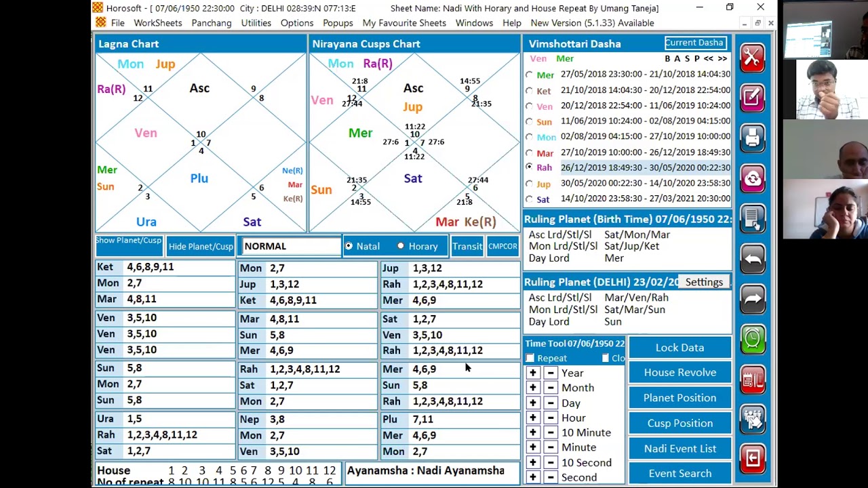Open the File menu
Viewport: 868px width, 488px height.
coord(118,23)
